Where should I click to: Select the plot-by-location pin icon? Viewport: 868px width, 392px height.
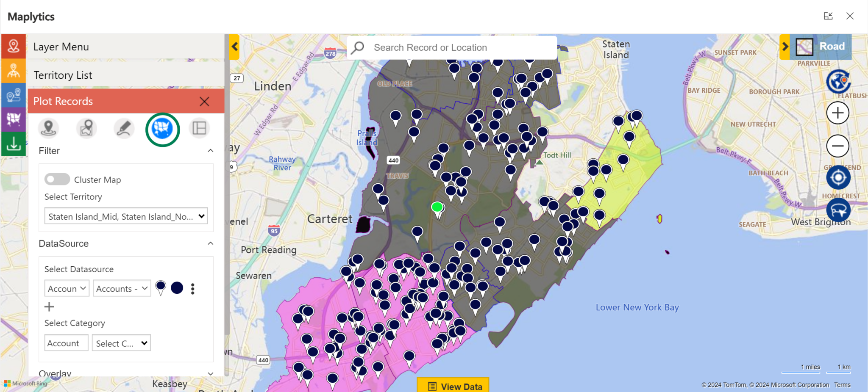[x=48, y=128]
